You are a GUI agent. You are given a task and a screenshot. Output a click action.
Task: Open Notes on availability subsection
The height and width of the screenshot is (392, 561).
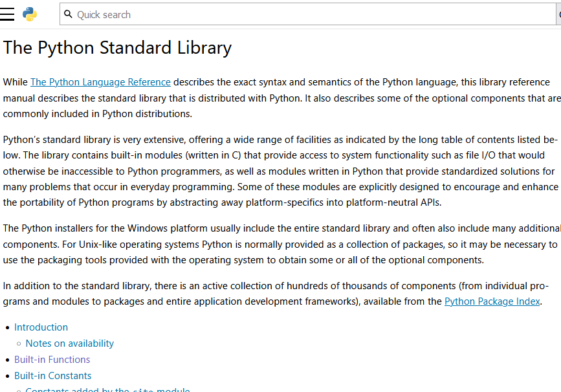(x=70, y=343)
